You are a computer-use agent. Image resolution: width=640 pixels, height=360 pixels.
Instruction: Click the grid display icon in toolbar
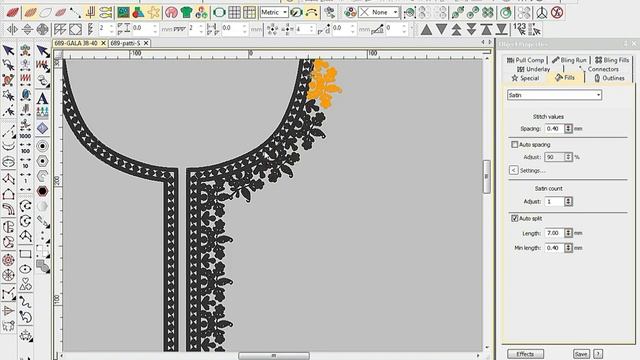(x=234, y=12)
